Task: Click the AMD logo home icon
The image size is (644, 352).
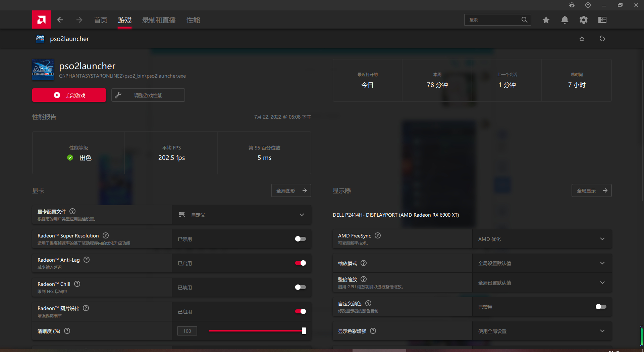Action: pyautogui.click(x=42, y=20)
